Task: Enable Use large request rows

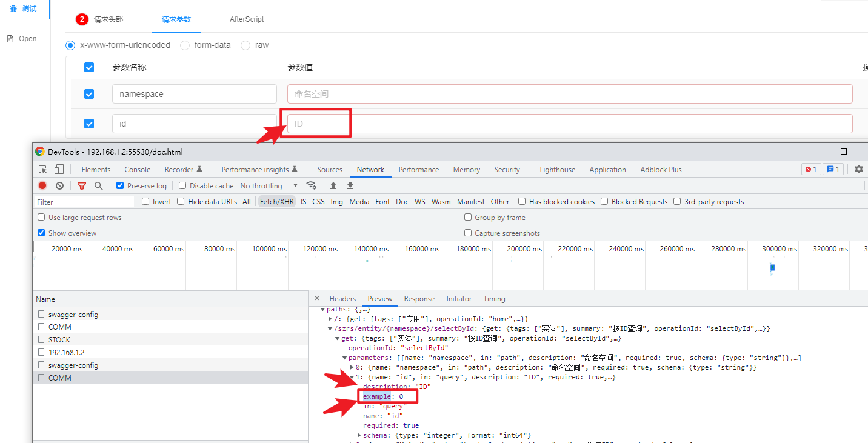Action: pyautogui.click(x=41, y=217)
